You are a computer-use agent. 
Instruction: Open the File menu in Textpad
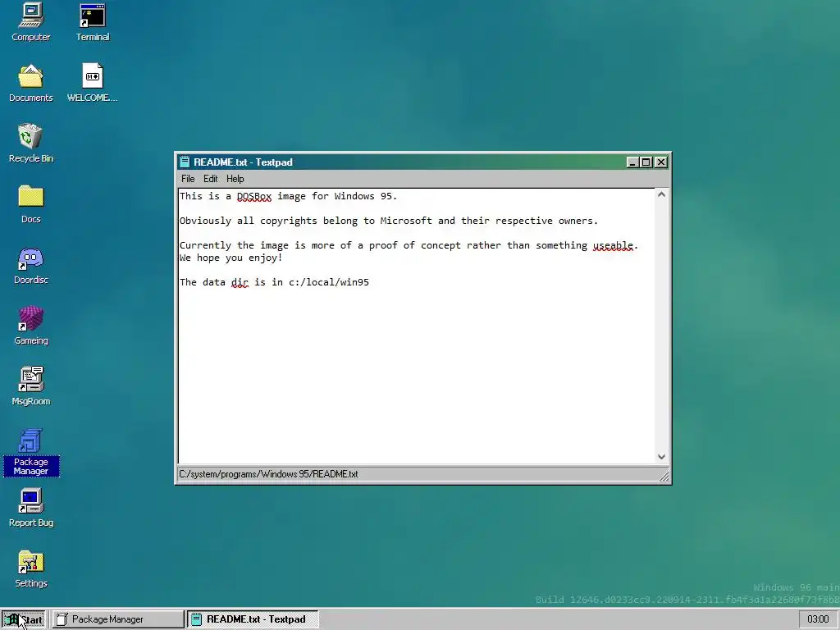[188, 179]
